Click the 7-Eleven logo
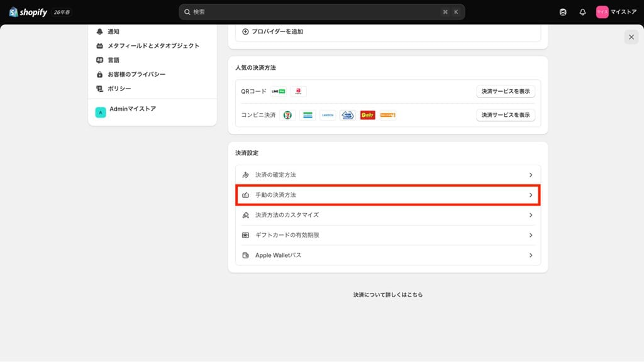This screenshot has width=644, height=362. coord(287,115)
